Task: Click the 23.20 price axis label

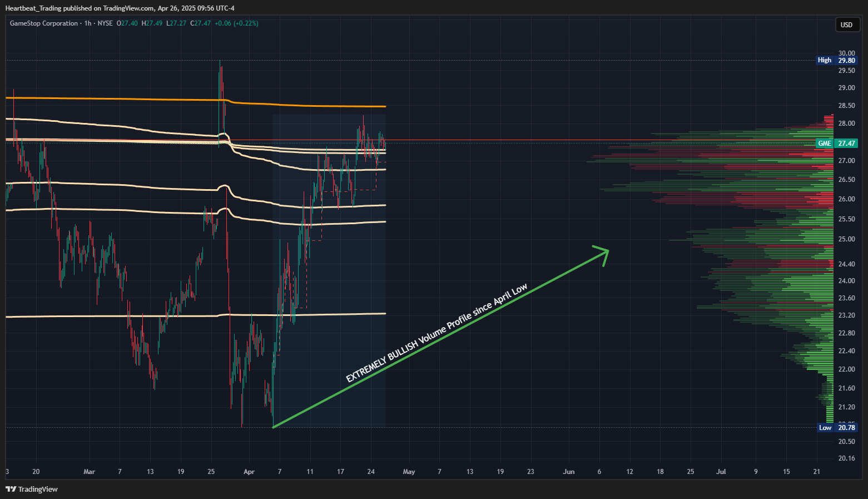Action: tap(847, 315)
